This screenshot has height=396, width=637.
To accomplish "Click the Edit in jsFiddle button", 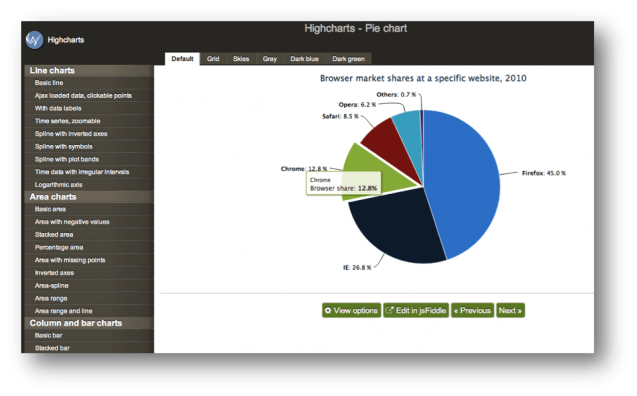I will [x=416, y=311].
